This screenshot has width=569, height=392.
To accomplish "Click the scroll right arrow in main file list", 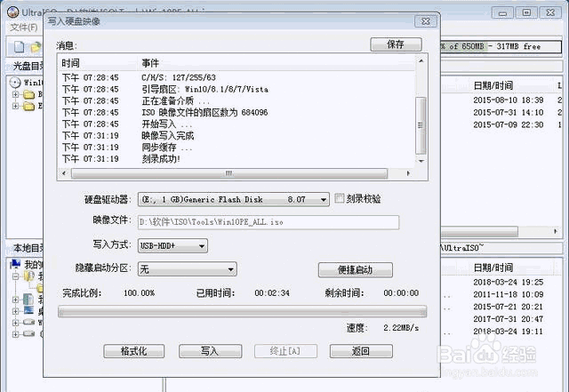I will click(555, 231).
